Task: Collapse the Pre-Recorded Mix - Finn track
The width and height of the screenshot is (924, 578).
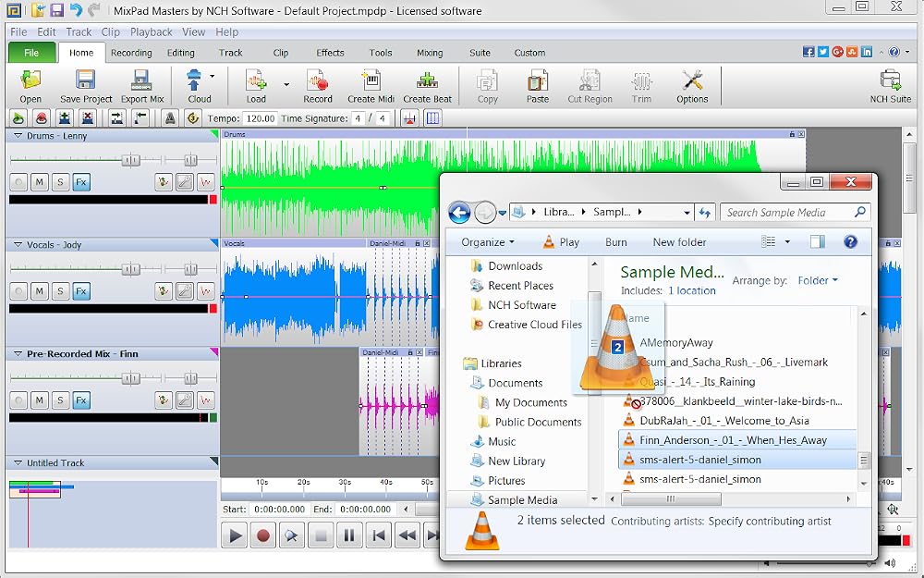Action: [18, 354]
